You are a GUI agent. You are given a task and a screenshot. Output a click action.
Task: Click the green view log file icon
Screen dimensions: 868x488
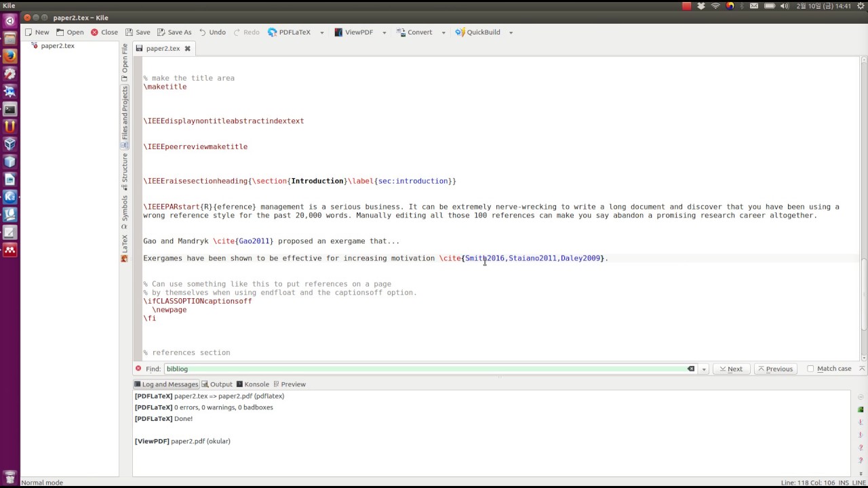(x=861, y=409)
